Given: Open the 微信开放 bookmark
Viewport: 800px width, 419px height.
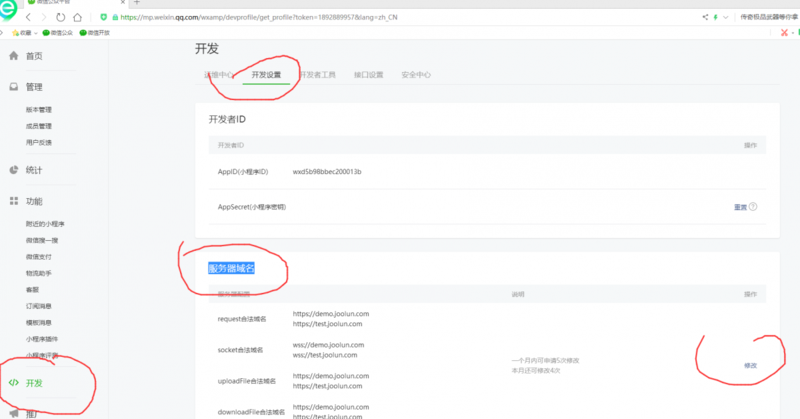Looking at the screenshot, I should [95, 33].
